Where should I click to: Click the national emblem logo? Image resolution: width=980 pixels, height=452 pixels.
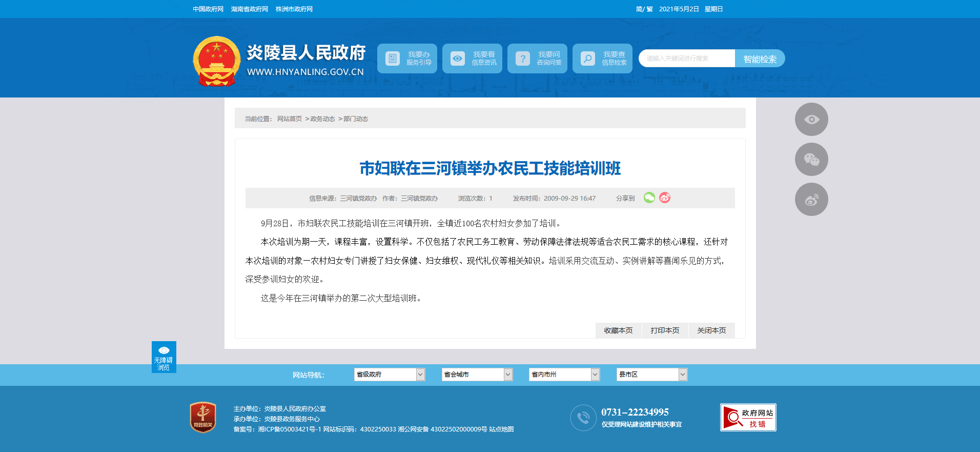216,61
